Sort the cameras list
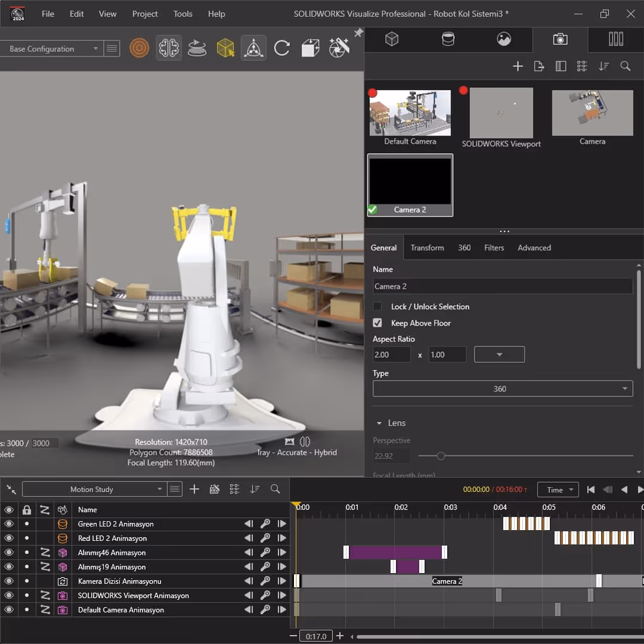This screenshot has width=644, height=644. [603, 66]
